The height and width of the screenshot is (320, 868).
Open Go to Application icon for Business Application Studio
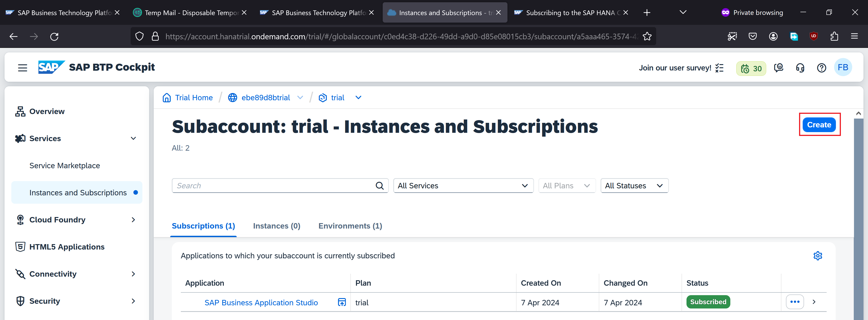(342, 302)
